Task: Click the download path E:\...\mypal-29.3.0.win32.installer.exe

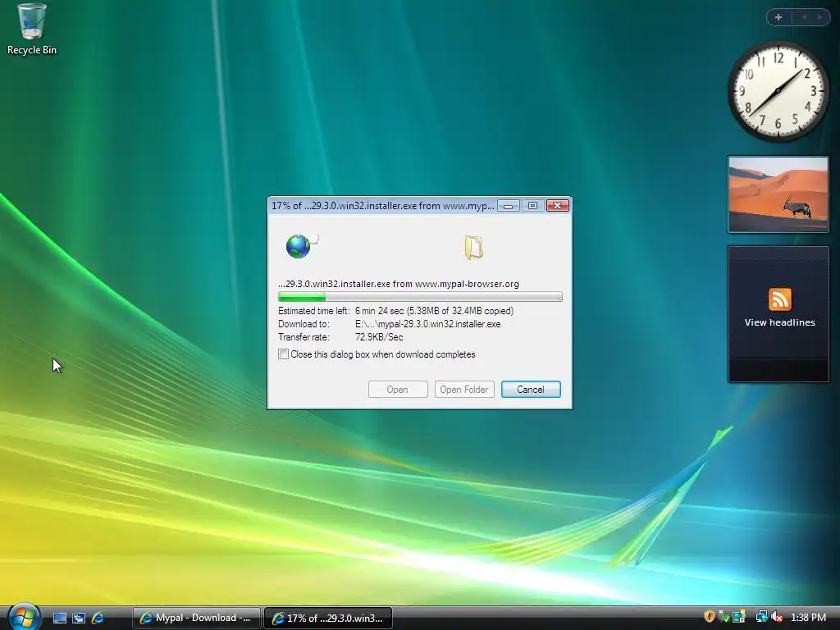Action: (x=427, y=324)
